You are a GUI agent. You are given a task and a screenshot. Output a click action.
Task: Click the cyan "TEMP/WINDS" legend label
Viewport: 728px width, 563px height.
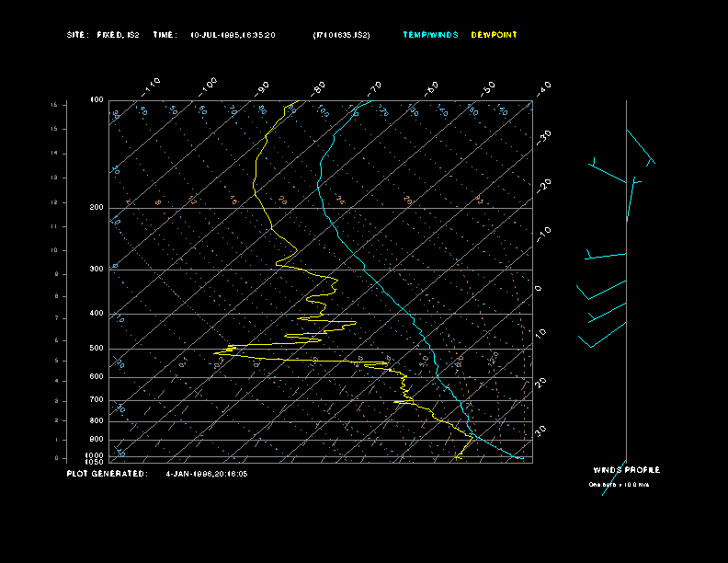coord(430,35)
